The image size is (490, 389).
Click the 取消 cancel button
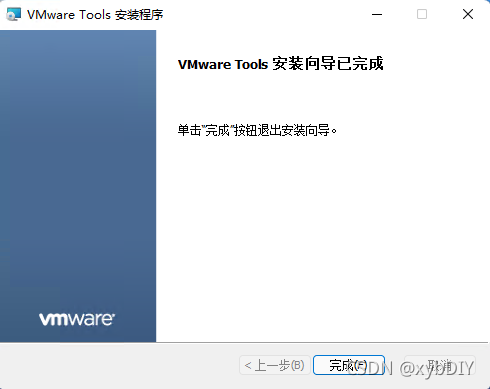tap(440, 365)
